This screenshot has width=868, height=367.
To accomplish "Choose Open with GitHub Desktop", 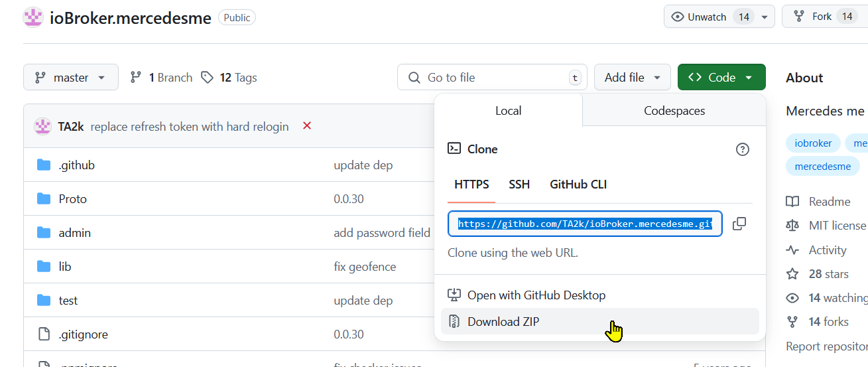I will pos(536,295).
